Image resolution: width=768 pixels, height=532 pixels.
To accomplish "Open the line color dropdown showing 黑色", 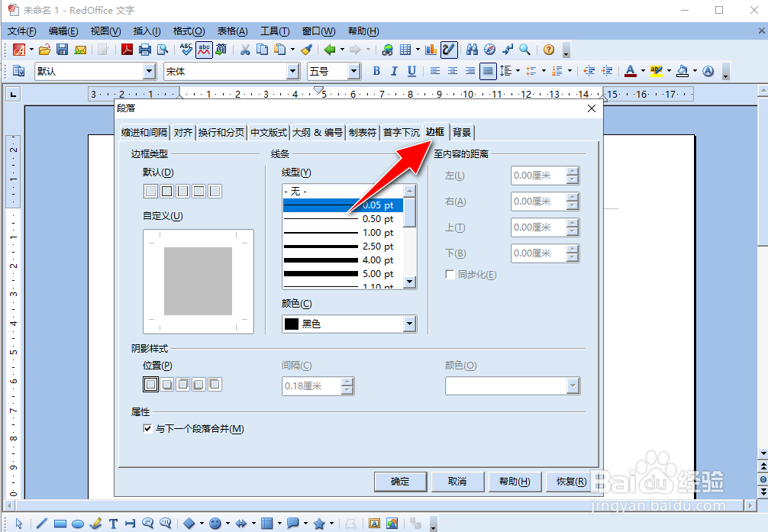I will coord(409,324).
